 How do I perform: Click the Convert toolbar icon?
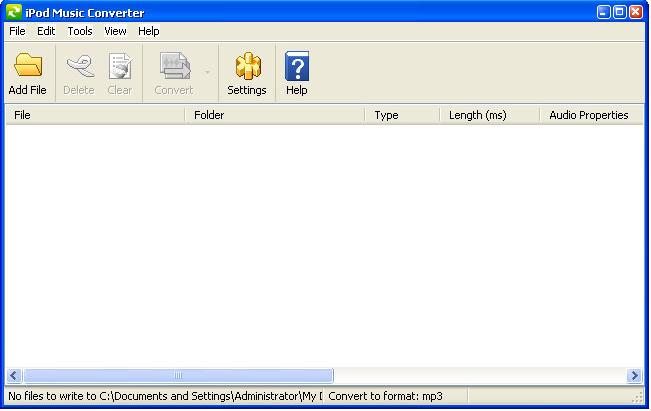pyautogui.click(x=175, y=66)
